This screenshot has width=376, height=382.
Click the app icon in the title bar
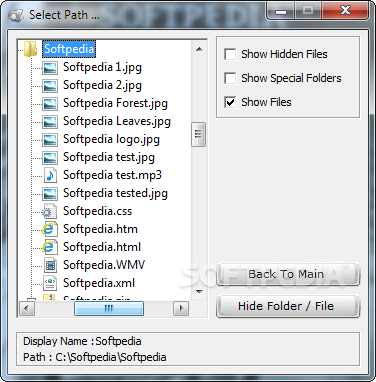pos(16,15)
